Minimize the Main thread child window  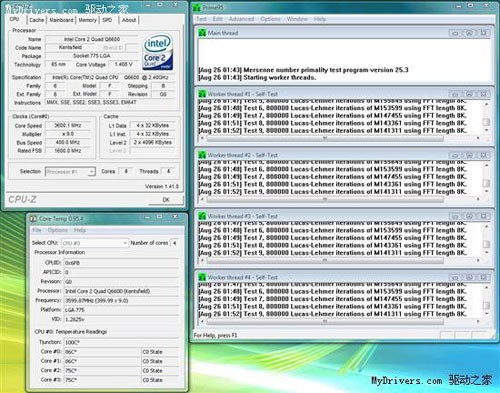[455, 33]
